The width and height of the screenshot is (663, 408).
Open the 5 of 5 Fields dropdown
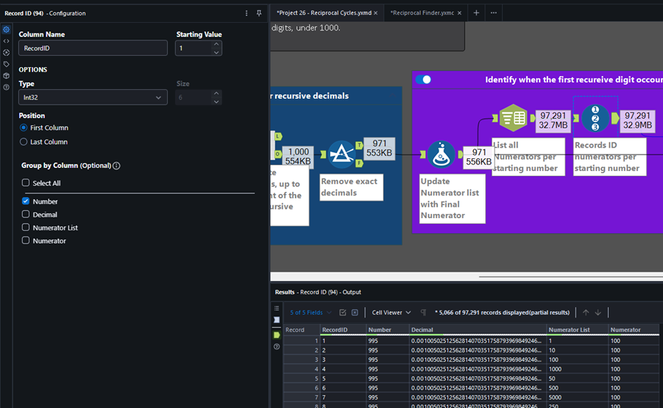click(x=307, y=312)
